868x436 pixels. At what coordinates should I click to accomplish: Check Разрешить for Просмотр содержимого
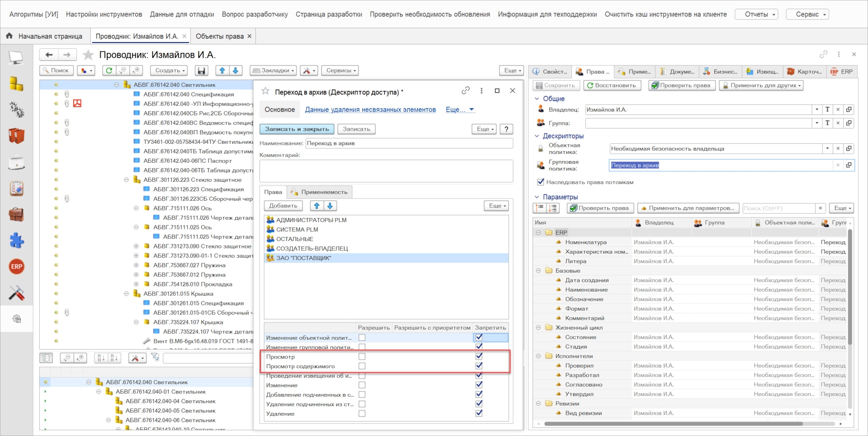tap(362, 366)
